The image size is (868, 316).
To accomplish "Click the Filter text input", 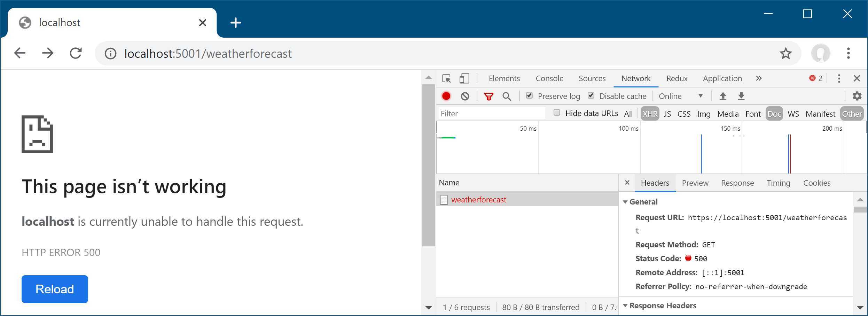I will click(x=491, y=114).
